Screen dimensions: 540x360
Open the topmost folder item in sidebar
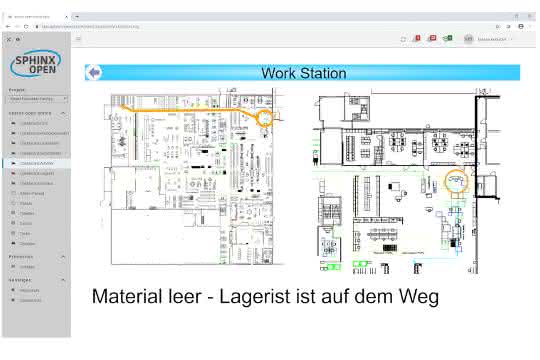coord(37,123)
